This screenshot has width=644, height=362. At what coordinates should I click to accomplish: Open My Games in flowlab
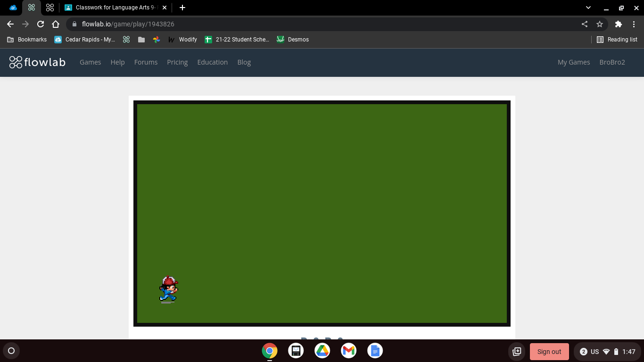tap(574, 62)
